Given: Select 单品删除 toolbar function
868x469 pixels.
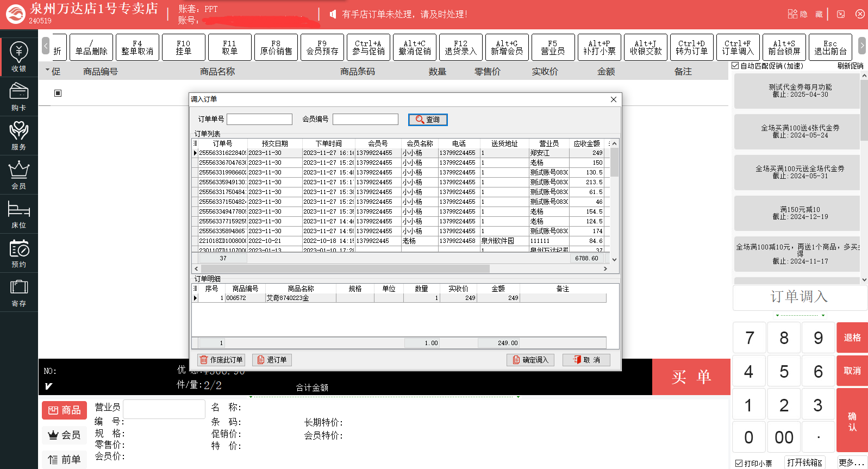Looking at the screenshot, I should pos(91,47).
